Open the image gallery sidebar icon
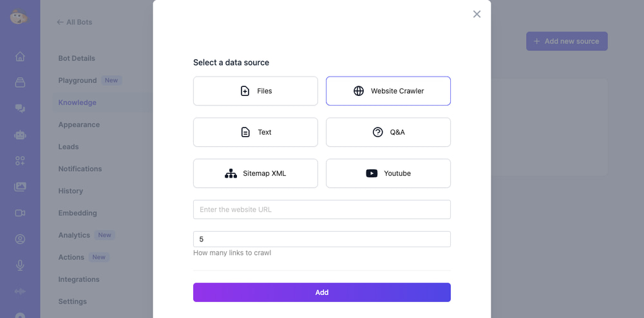The height and width of the screenshot is (318, 644). point(20,187)
